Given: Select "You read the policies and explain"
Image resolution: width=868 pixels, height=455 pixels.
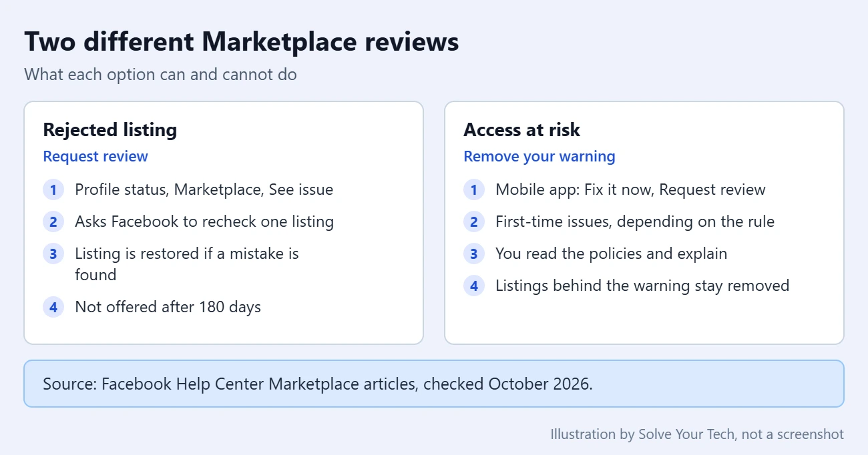Looking at the screenshot, I should point(611,254).
